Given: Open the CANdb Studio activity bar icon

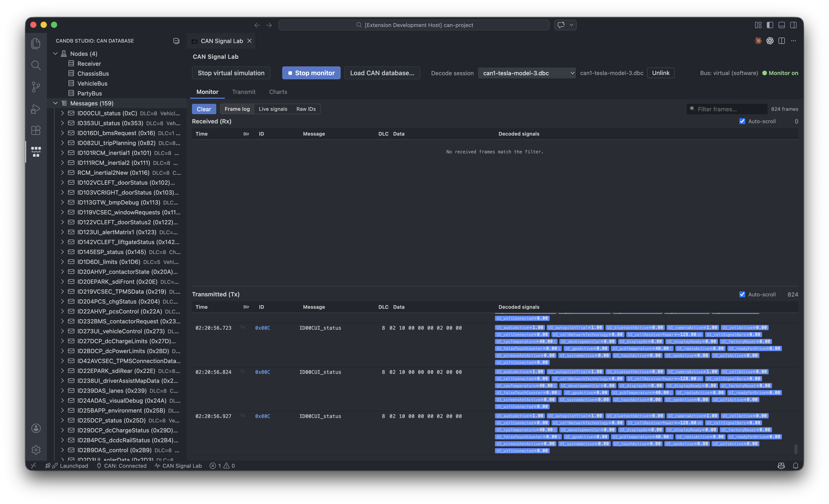Looking at the screenshot, I should (x=36, y=151).
